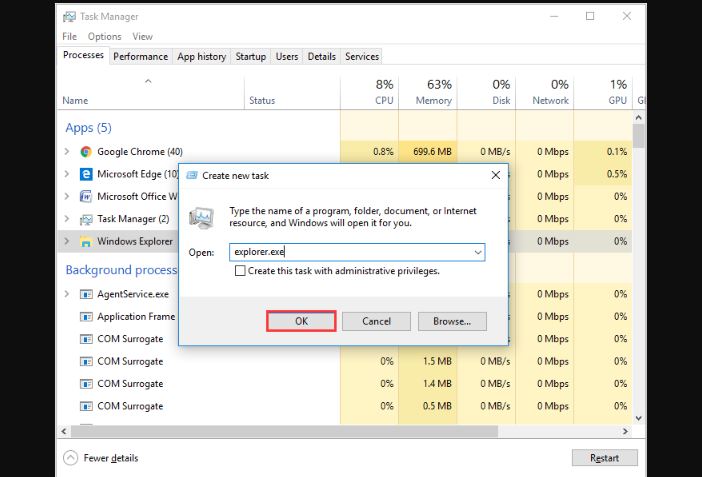Click the run program icon in the dialog

(x=201, y=218)
